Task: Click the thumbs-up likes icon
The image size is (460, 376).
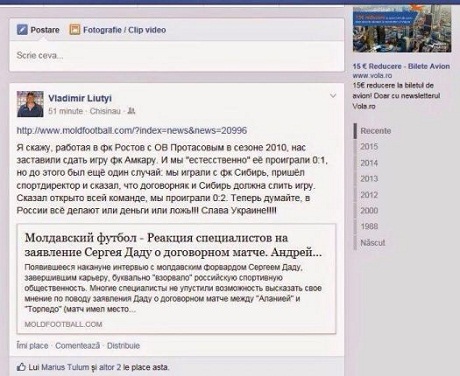Action: [21, 367]
